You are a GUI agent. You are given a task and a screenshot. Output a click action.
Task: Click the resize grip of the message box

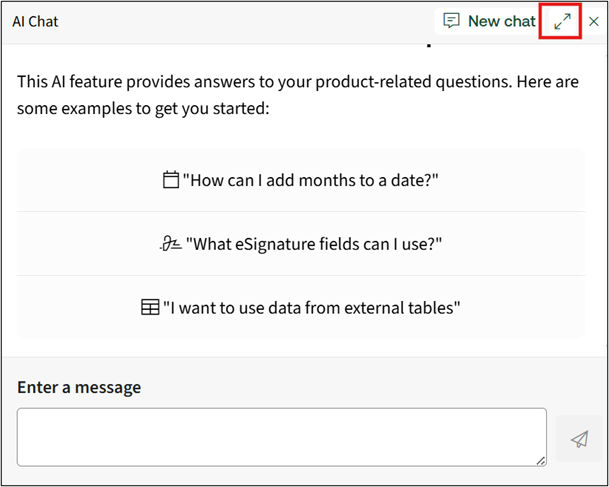pos(540,460)
